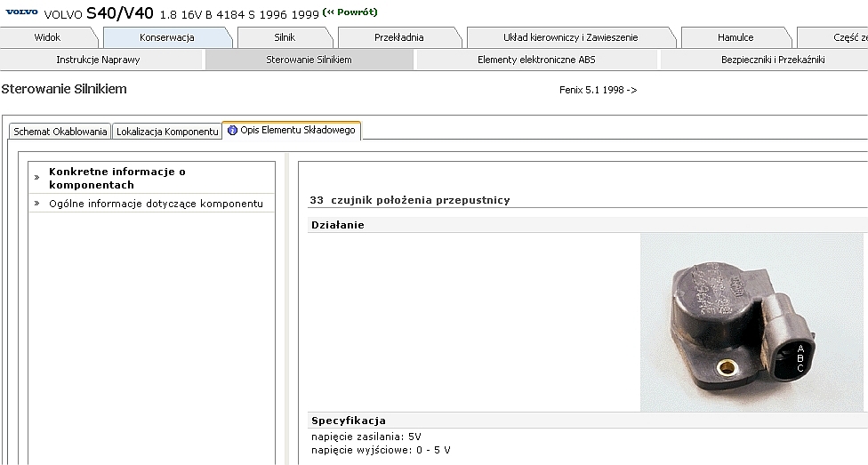Viewport: 868px width, 465px height.
Task: Click the throttle position sensor photo
Action: (751, 322)
